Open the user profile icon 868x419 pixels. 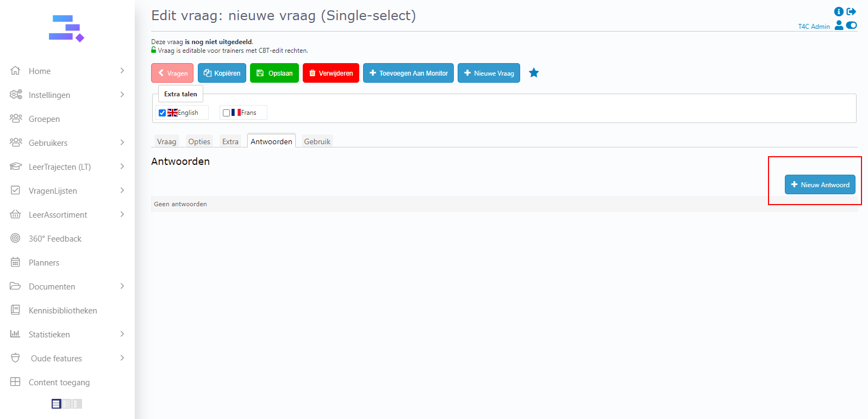839,26
